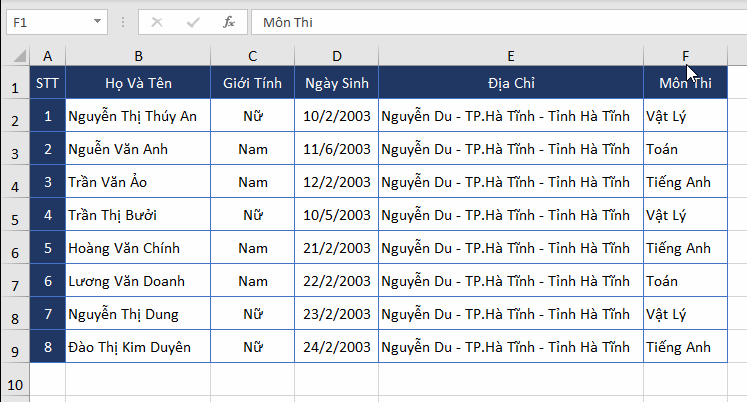747x402 pixels.
Task: Select column E header
Action: (511, 56)
